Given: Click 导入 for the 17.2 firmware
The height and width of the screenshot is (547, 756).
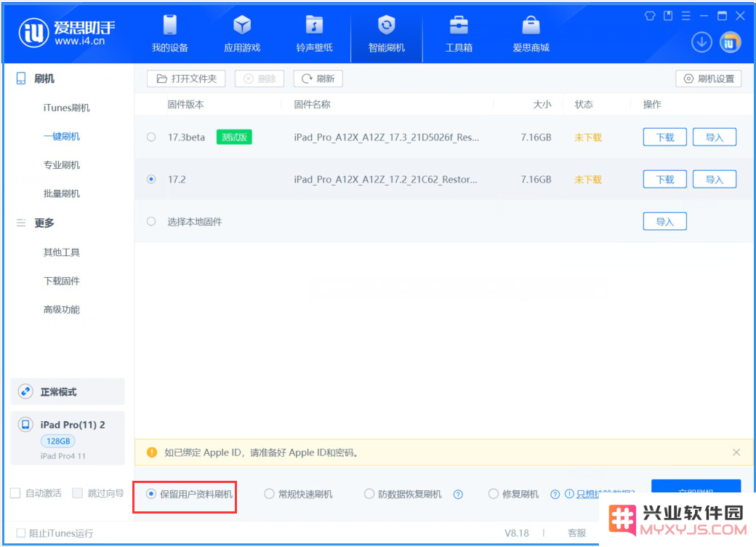Looking at the screenshot, I should pyautogui.click(x=715, y=180).
